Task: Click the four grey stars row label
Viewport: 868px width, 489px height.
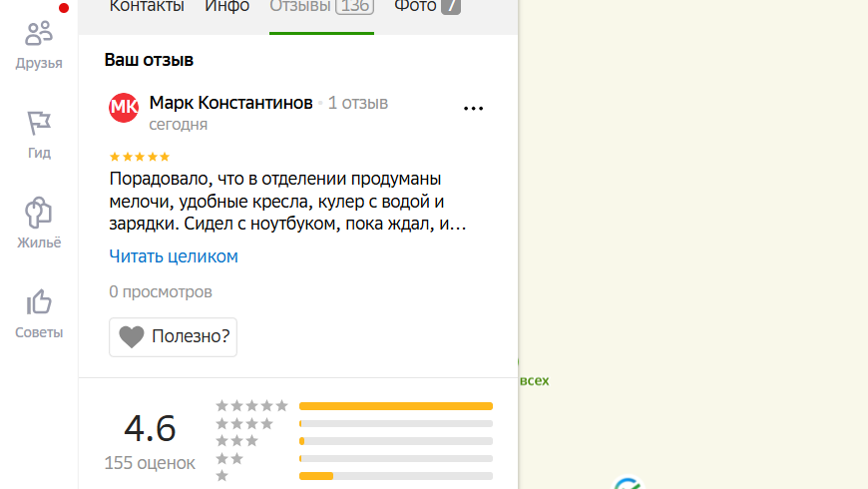Action: 244,424
